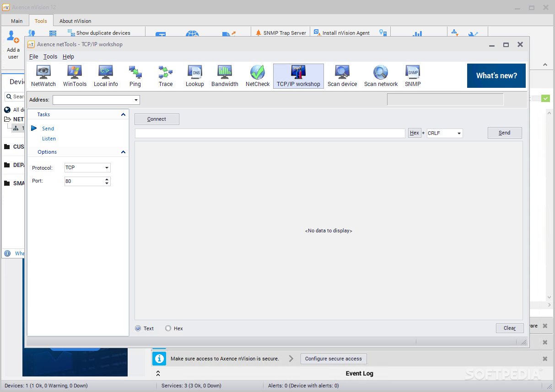This screenshot has width=555, height=392.
Task: Click the message input field
Action: [270, 133]
